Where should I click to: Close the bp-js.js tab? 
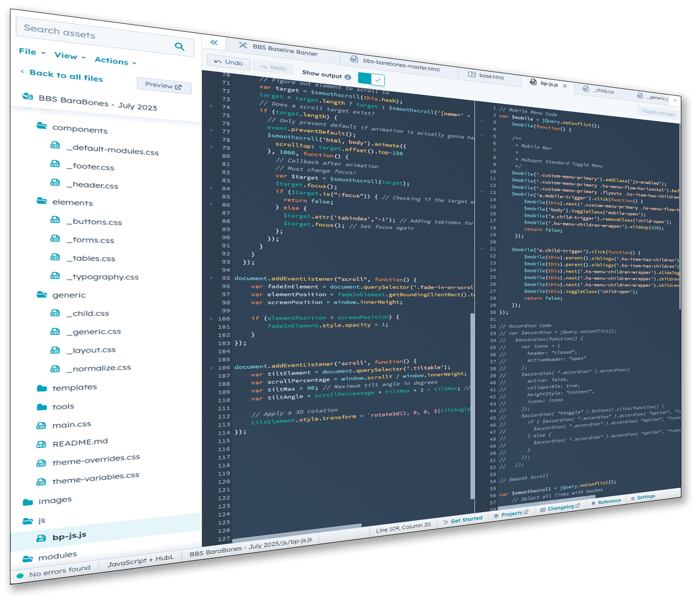[x=565, y=86]
